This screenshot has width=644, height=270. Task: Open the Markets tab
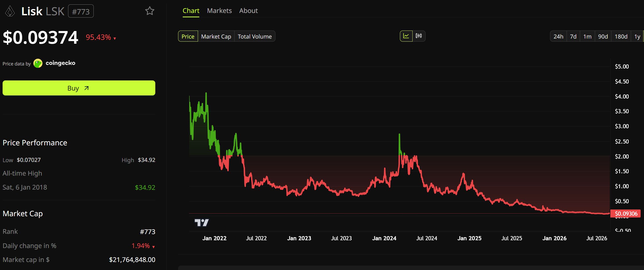pos(219,11)
